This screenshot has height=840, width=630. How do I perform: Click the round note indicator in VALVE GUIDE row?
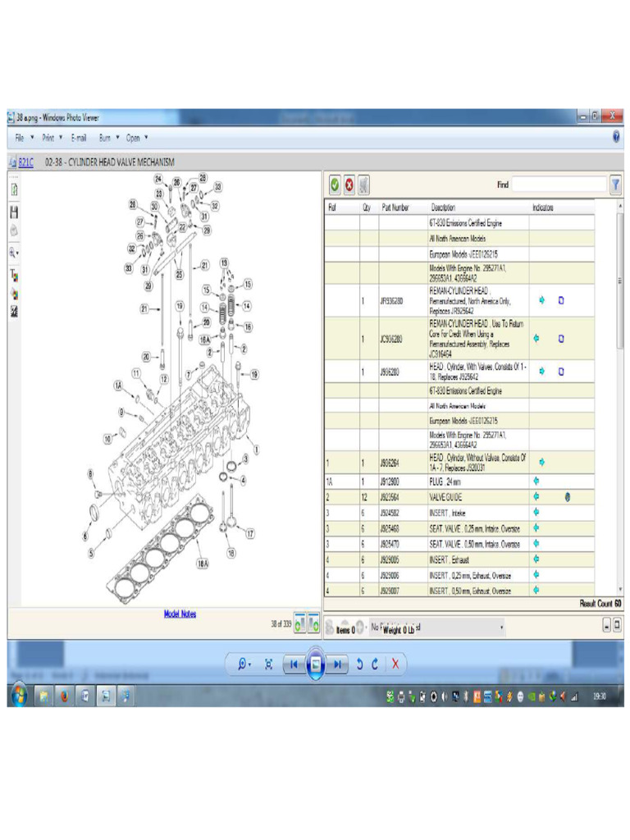568,497
